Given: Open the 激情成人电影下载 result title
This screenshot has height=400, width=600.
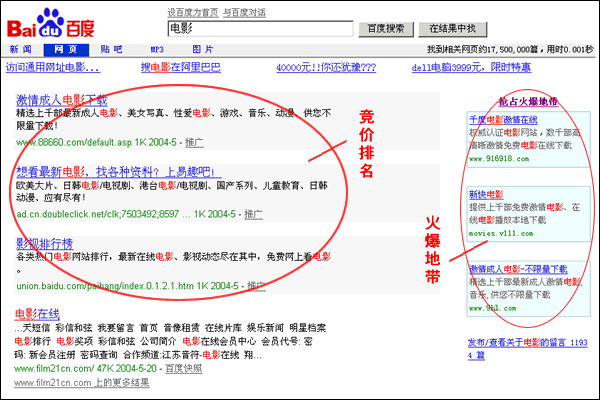Looking at the screenshot, I should point(62,100).
